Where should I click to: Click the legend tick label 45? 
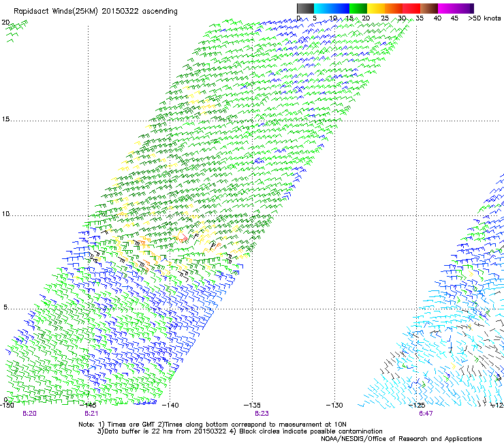click(454, 18)
